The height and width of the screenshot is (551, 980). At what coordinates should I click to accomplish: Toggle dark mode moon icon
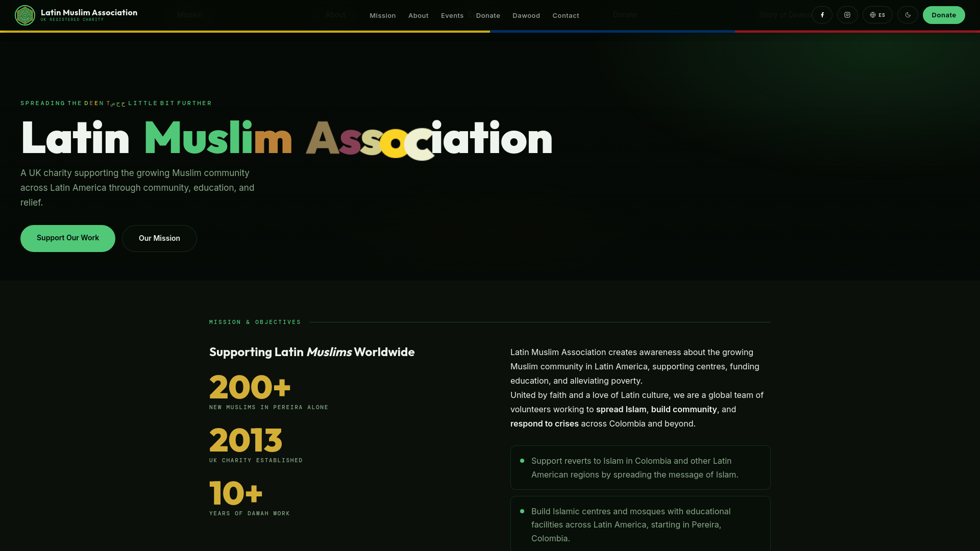(x=908, y=15)
